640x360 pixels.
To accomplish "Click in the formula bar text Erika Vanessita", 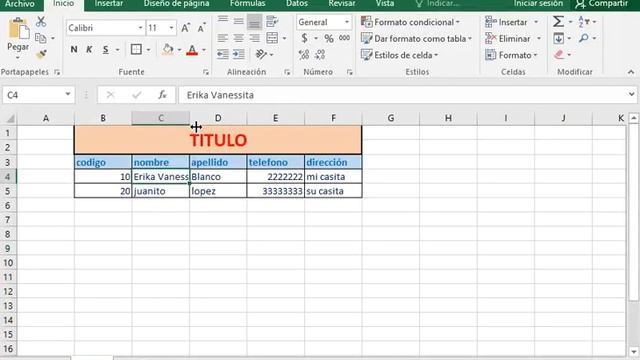I will [x=220, y=95].
